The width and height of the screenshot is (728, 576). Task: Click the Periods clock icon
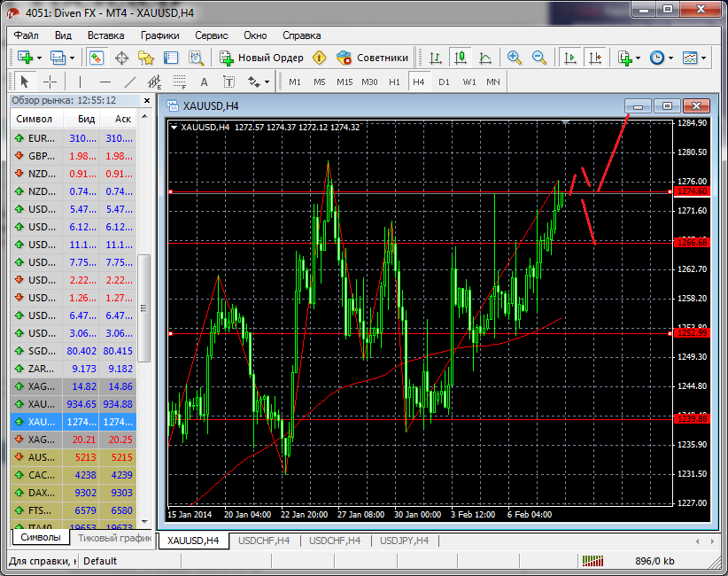pyautogui.click(x=657, y=58)
